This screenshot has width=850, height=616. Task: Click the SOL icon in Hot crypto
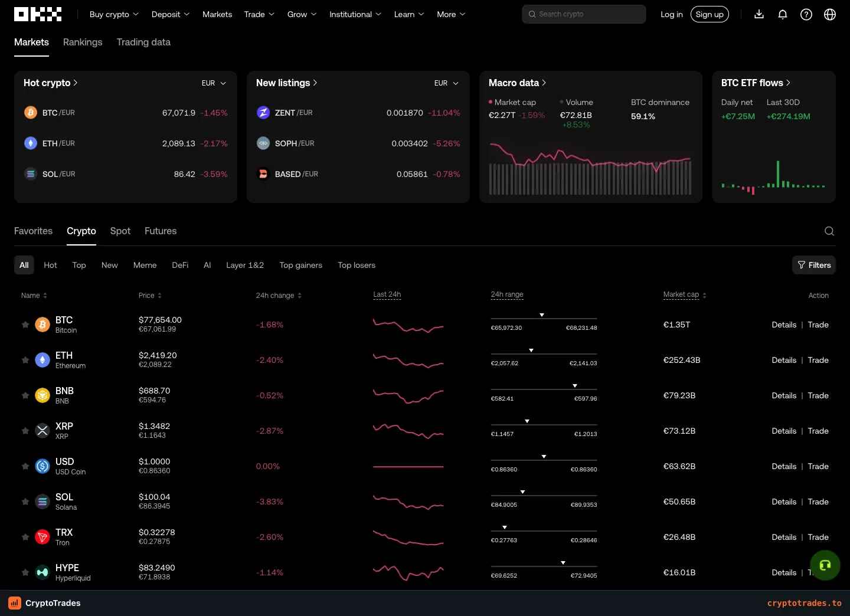(x=31, y=174)
